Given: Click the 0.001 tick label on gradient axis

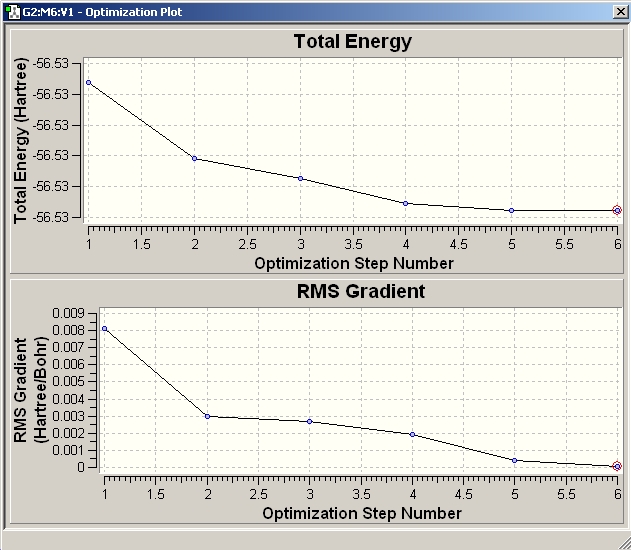Looking at the screenshot, I should coord(69,450).
